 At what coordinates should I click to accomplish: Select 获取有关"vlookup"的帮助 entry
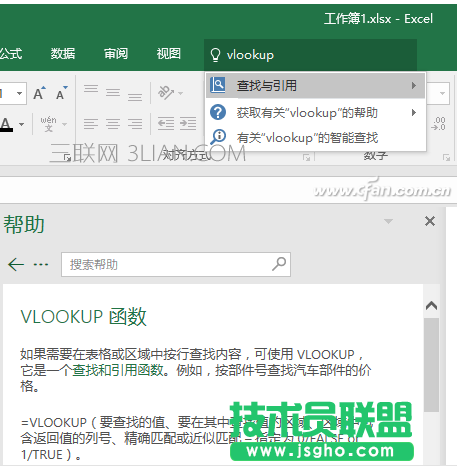315,113
